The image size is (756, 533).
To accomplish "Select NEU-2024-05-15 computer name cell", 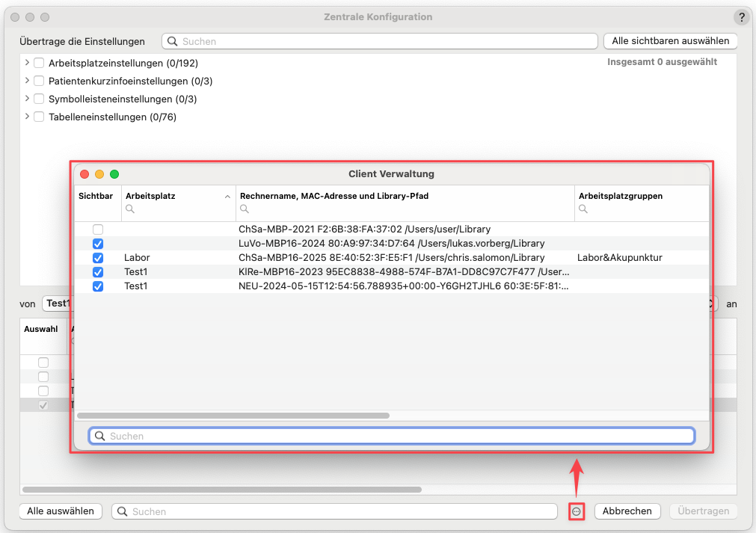I will [x=404, y=286].
